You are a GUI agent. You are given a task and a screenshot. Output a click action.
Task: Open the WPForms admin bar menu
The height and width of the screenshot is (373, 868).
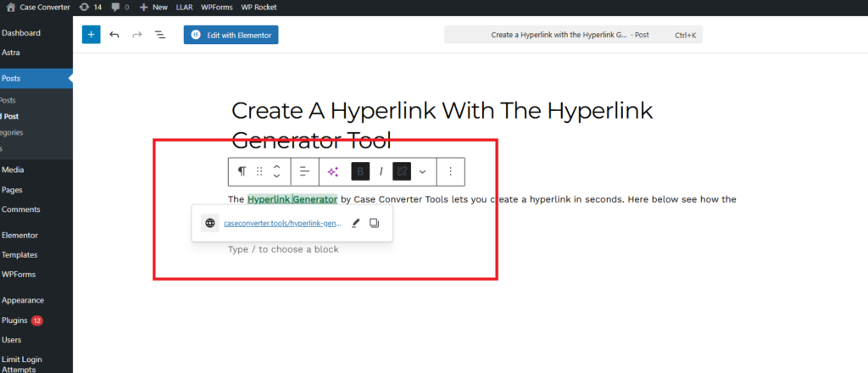point(217,7)
